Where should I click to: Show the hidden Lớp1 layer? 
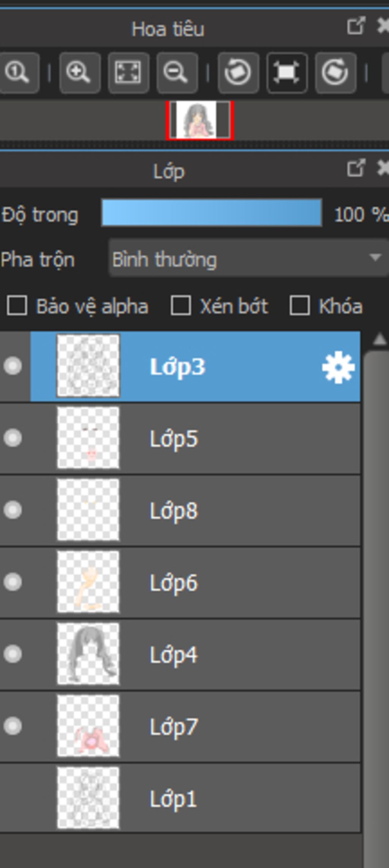point(13,798)
